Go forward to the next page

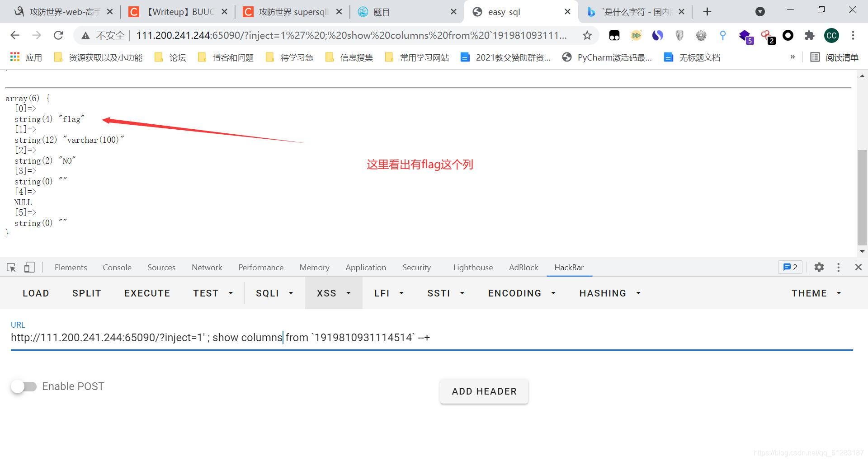[x=37, y=35]
